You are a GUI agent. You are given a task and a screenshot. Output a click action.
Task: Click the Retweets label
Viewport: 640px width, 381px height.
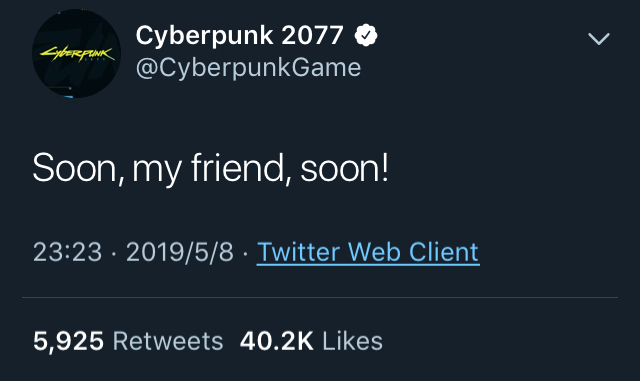(168, 341)
